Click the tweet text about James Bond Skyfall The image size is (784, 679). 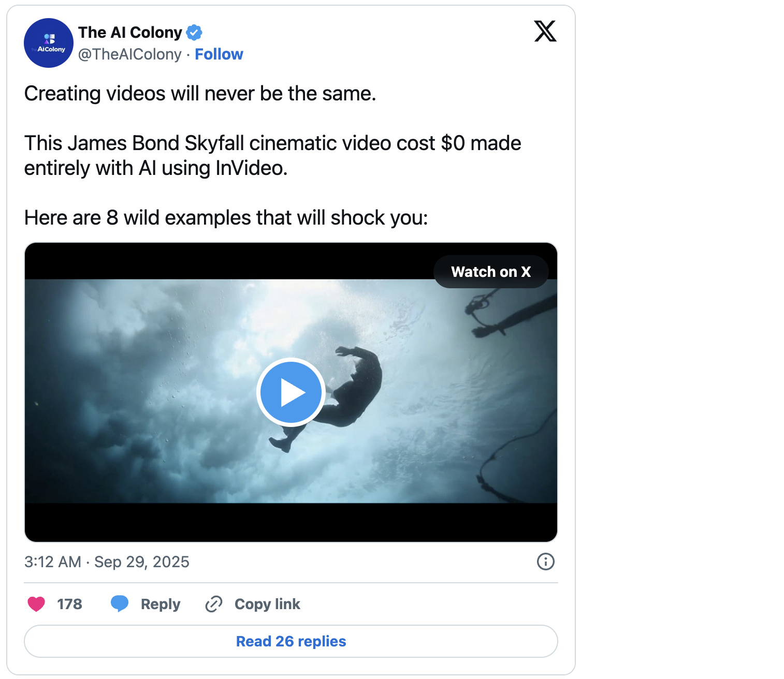point(272,155)
